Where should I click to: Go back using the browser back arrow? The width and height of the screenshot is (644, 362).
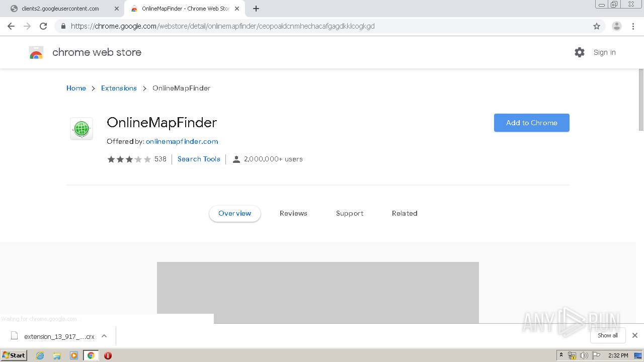[x=11, y=26]
